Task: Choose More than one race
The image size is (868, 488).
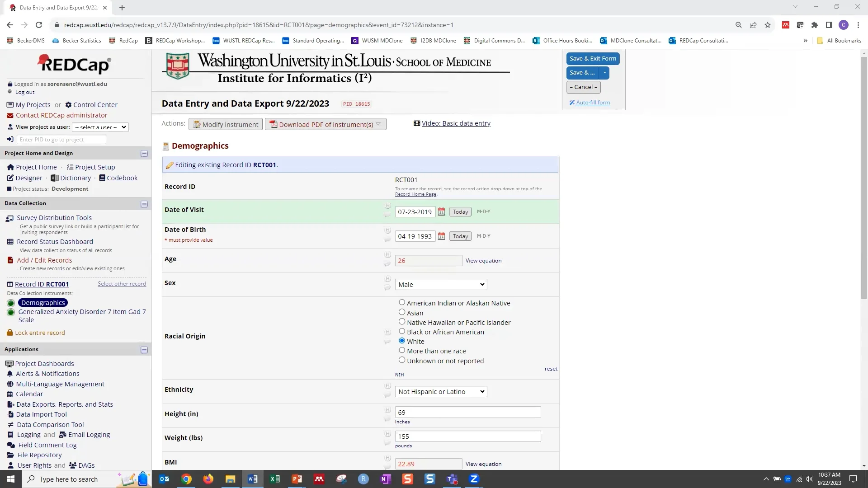Action: 402,350
